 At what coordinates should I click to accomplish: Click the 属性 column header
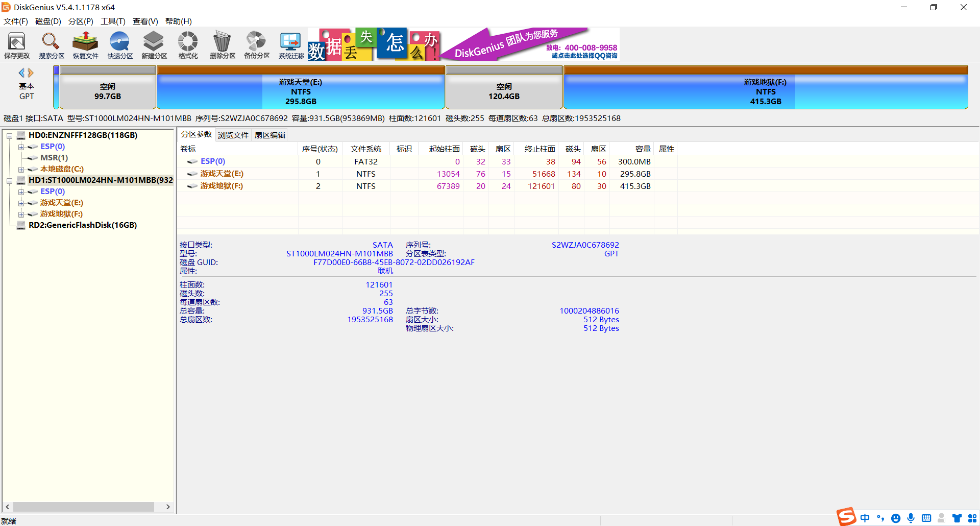pyautogui.click(x=667, y=149)
